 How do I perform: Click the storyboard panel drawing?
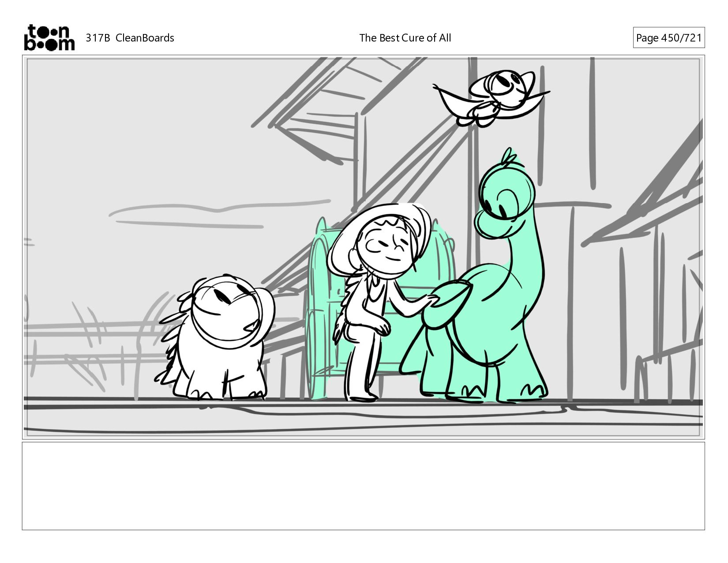[363, 247]
